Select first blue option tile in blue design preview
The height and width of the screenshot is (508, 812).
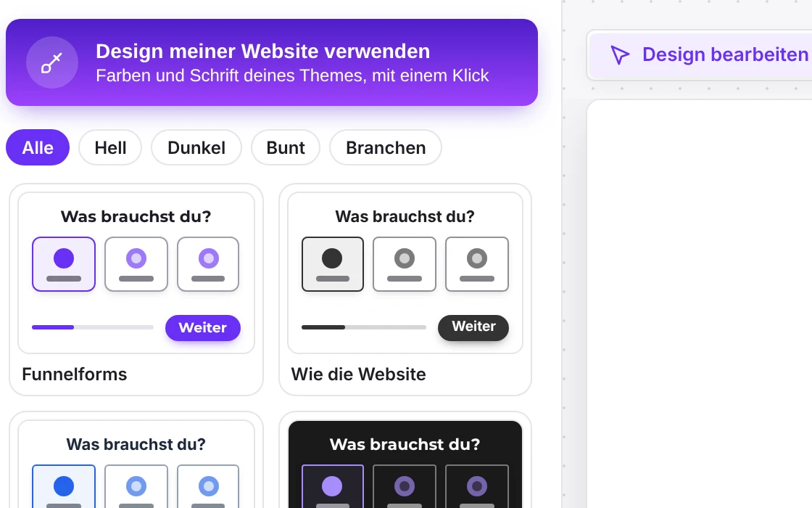point(64,487)
